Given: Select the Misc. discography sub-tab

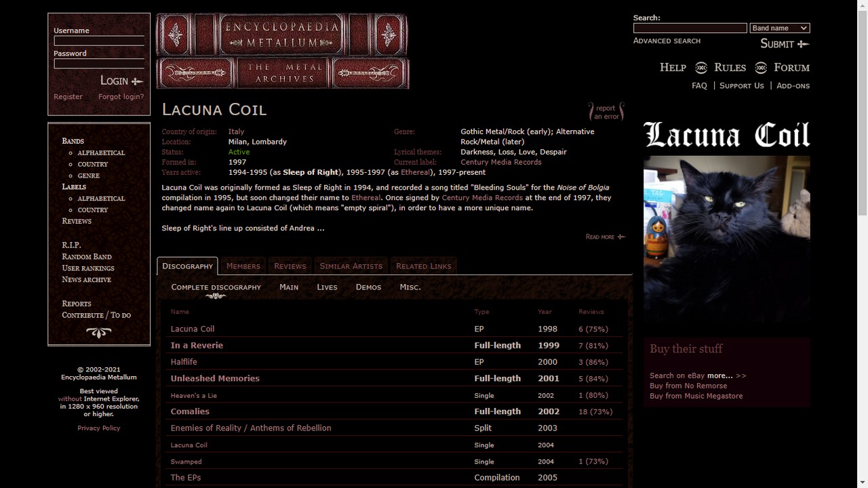Looking at the screenshot, I should point(410,287).
